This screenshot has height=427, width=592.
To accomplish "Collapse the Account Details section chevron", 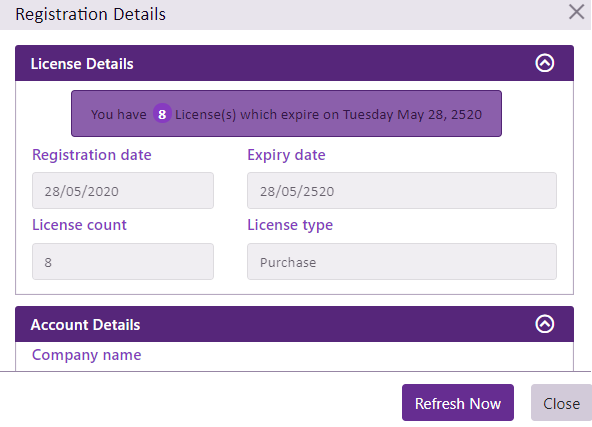I will (544, 324).
